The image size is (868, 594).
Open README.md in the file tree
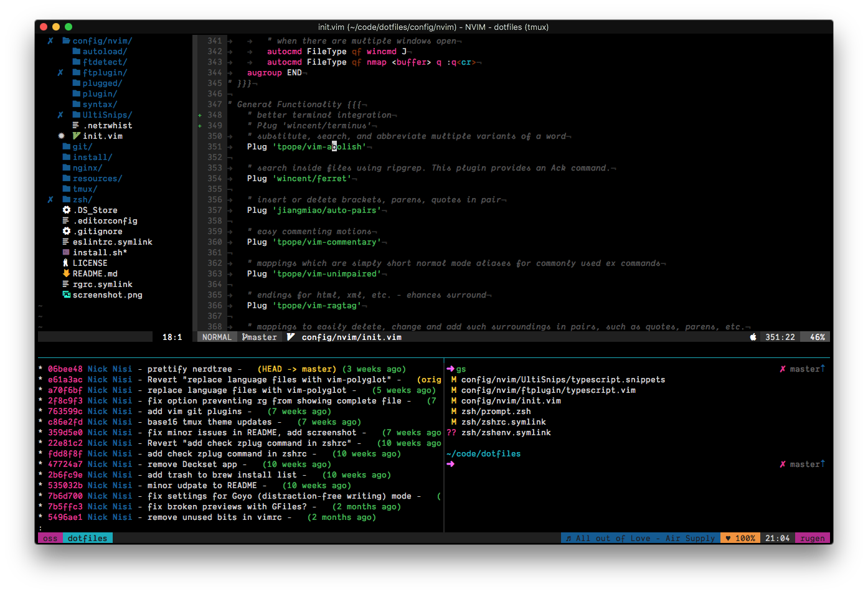coord(95,274)
